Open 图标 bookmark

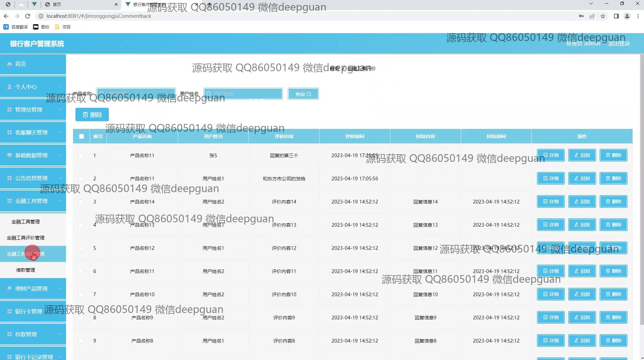[41, 27]
